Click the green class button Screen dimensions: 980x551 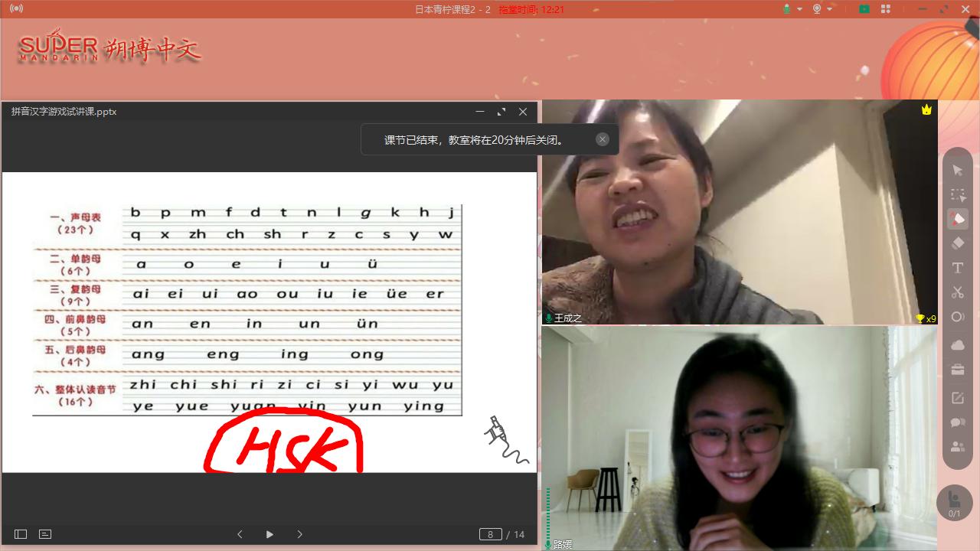click(x=864, y=9)
